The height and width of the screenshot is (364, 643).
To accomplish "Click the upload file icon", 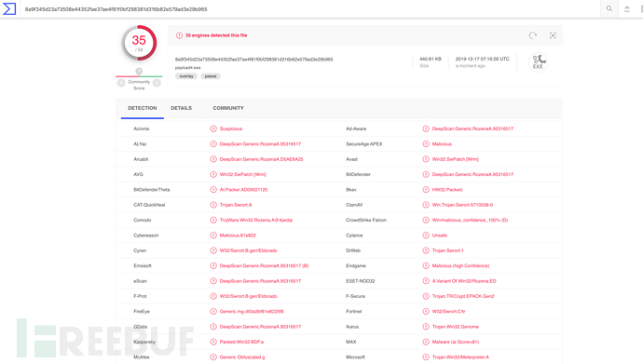I will point(626,8).
